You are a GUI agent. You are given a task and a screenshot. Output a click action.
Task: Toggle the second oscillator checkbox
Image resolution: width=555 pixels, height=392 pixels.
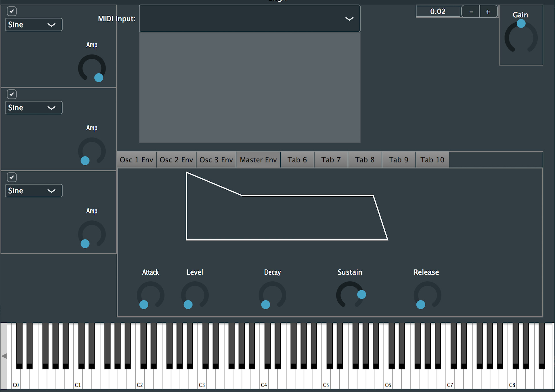click(12, 94)
